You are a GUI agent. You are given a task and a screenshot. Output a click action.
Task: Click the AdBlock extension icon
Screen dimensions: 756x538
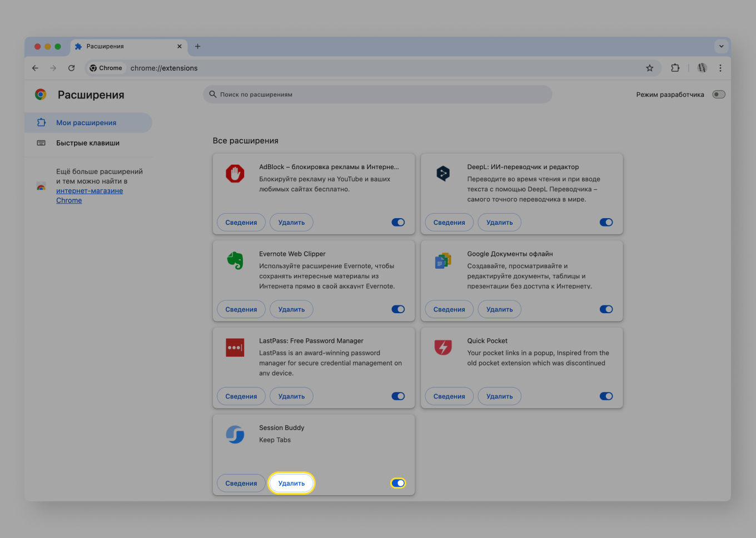click(235, 174)
